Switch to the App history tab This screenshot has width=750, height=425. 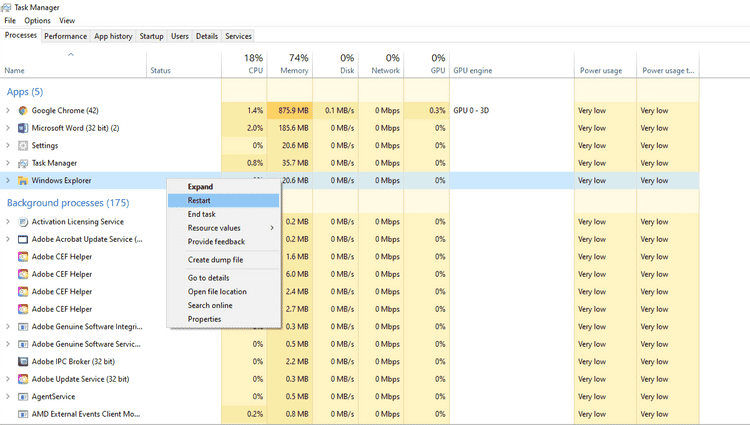[x=113, y=36]
